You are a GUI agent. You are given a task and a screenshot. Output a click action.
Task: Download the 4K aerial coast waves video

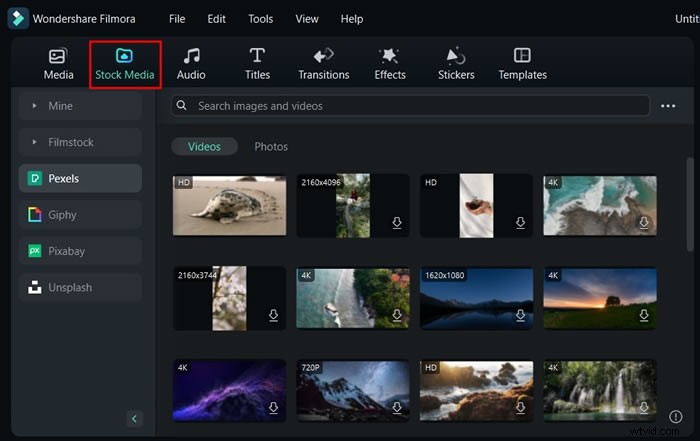pos(644,223)
